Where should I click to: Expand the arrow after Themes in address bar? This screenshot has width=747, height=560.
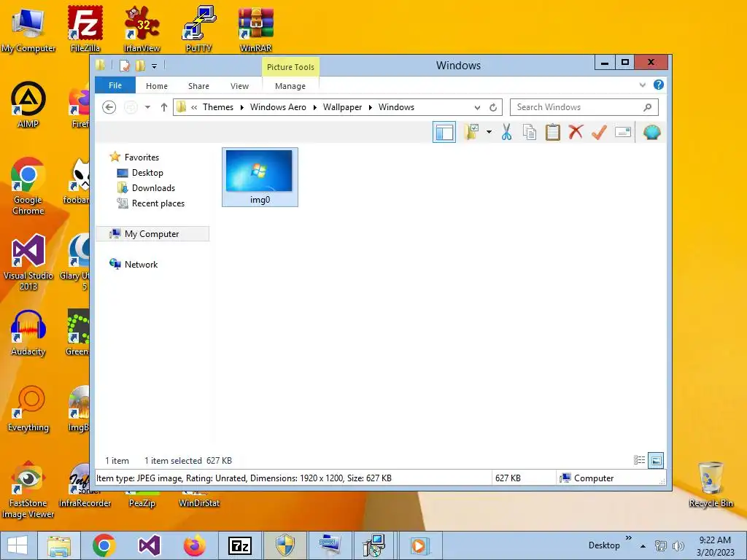242,107
